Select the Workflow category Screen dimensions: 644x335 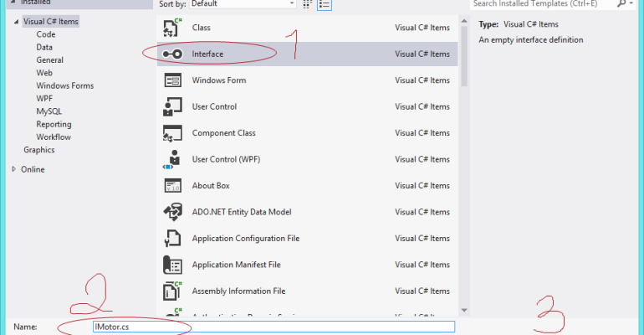[54, 137]
